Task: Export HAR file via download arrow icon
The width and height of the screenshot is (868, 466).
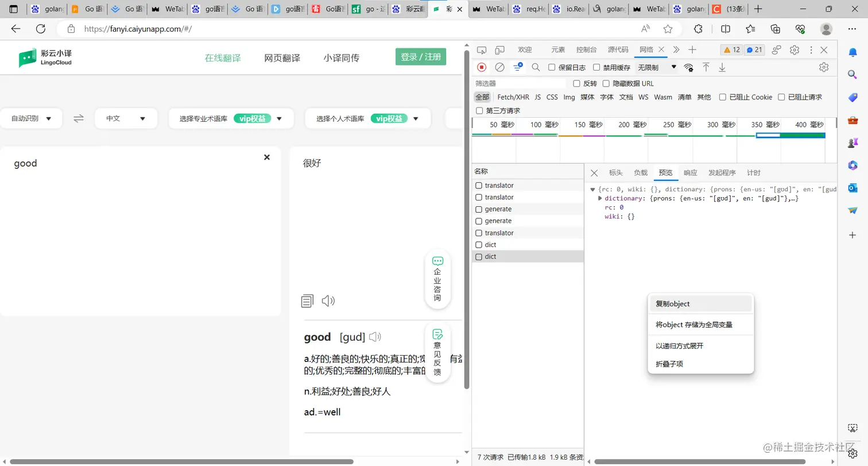Action: tap(722, 67)
